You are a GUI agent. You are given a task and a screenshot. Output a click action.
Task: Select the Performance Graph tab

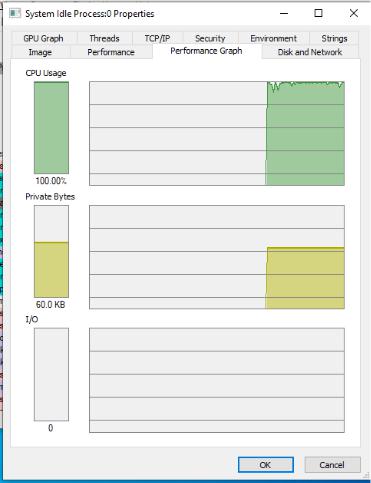pos(206,51)
